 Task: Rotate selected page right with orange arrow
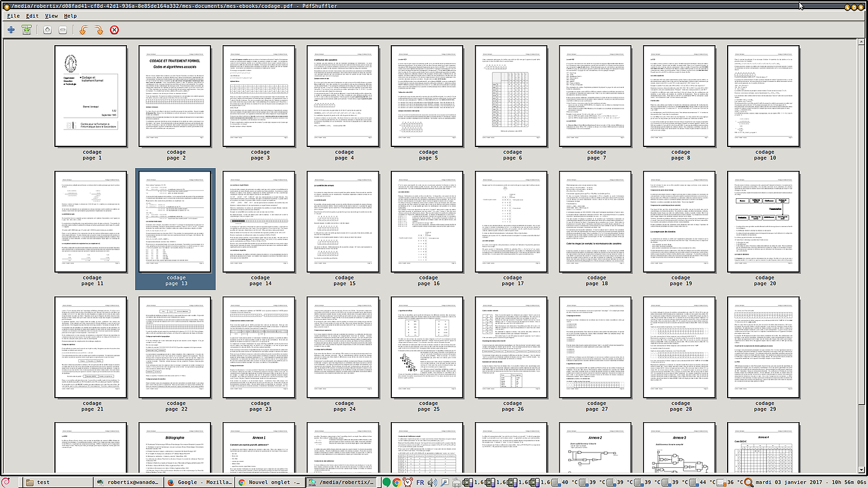click(x=99, y=30)
